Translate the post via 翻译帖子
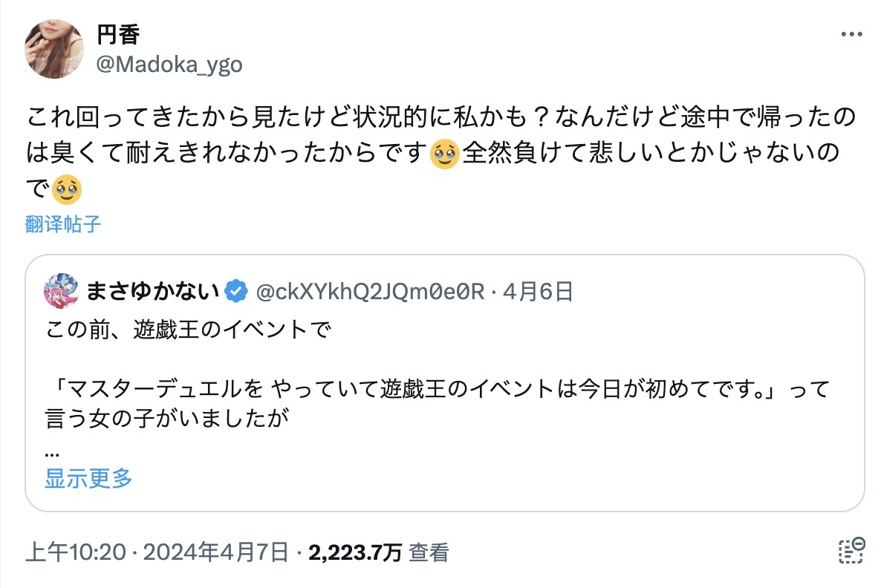The height and width of the screenshot is (588, 881). (63, 224)
